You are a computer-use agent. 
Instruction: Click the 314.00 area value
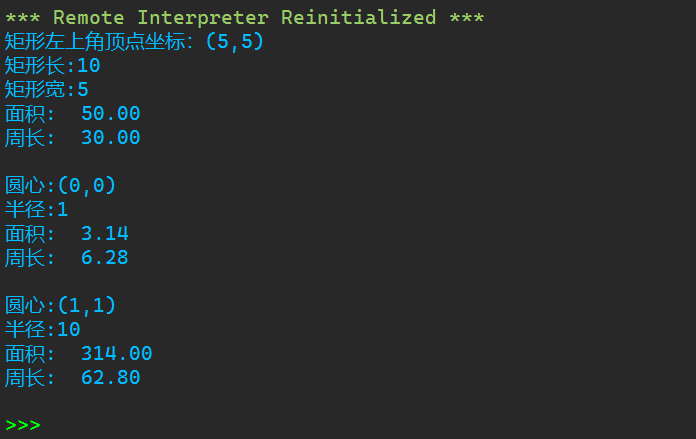(x=116, y=354)
